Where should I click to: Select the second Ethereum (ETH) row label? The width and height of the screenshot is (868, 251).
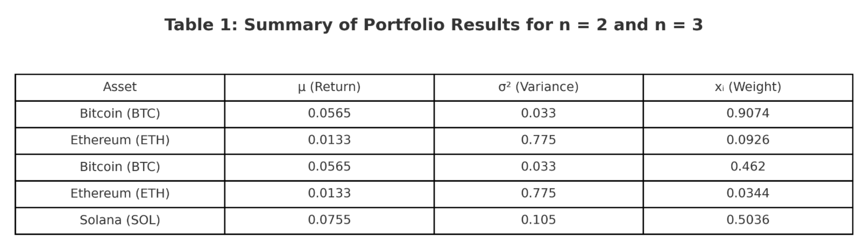[120, 193]
